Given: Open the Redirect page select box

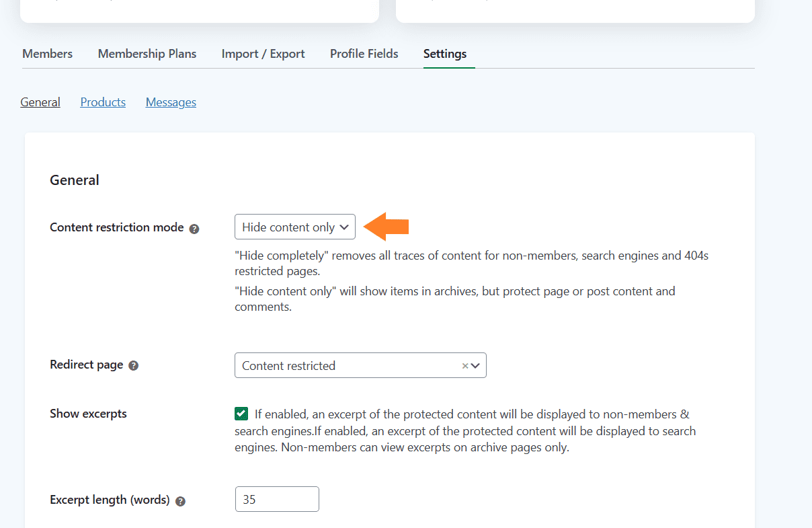Looking at the screenshot, I should (x=360, y=365).
